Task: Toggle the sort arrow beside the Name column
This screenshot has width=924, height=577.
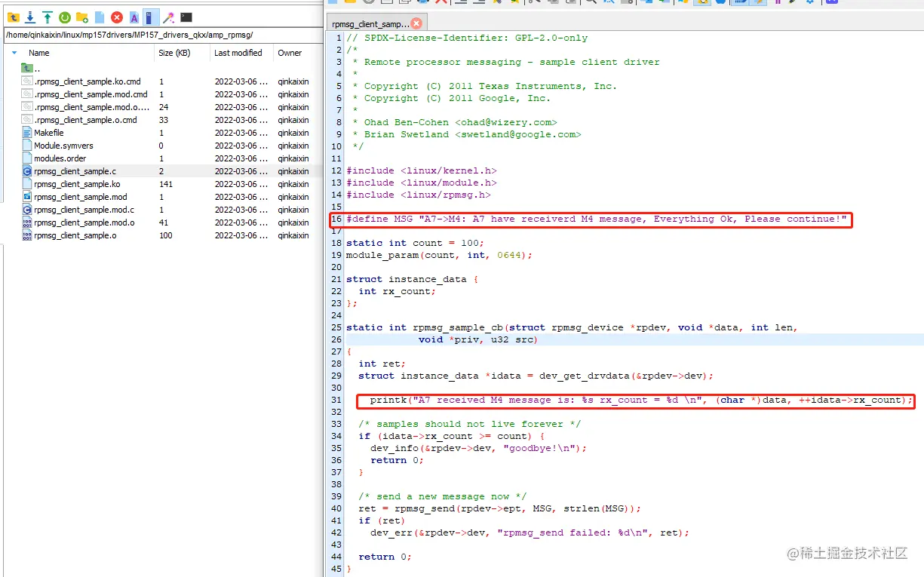Action: [14, 53]
